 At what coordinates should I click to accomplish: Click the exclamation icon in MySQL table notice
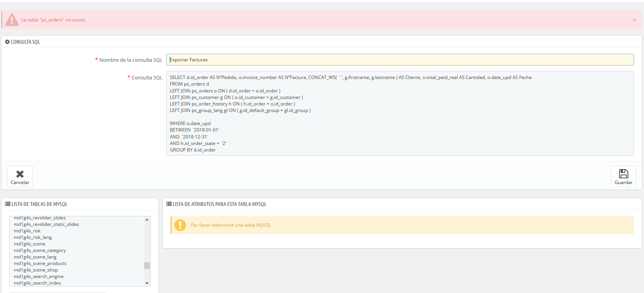pyautogui.click(x=180, y=225)
